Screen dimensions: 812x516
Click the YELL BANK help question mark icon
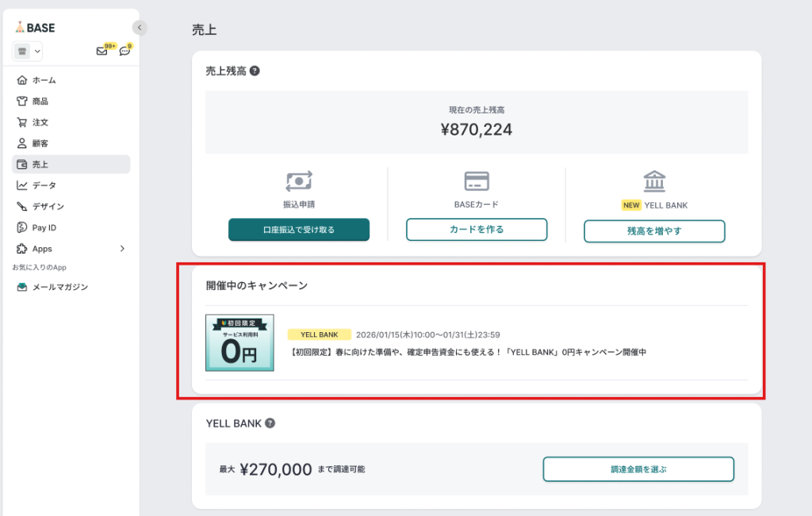270,423
